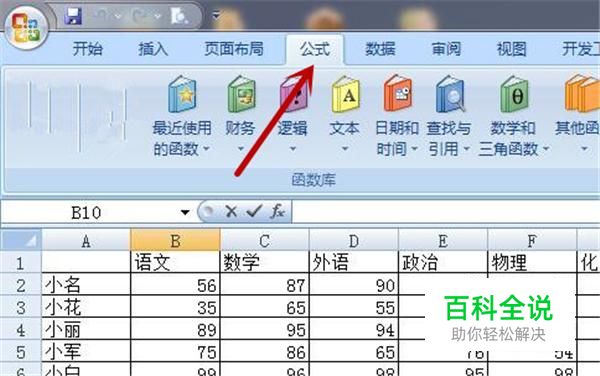This screenshot has height=376, width=600.
Task: Select column C header
Action: coord(265,241)
